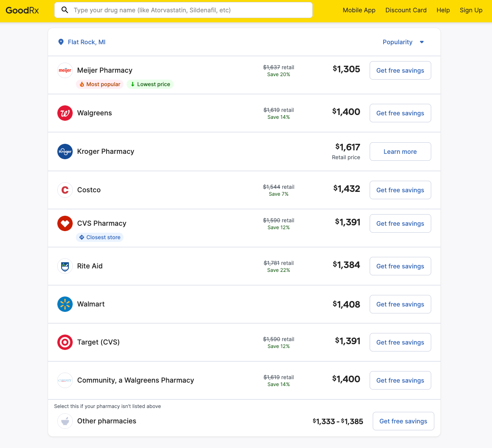The image size is (492, 448).
Task: Get free savings for Rite Aid
Action: pos(400,266)
